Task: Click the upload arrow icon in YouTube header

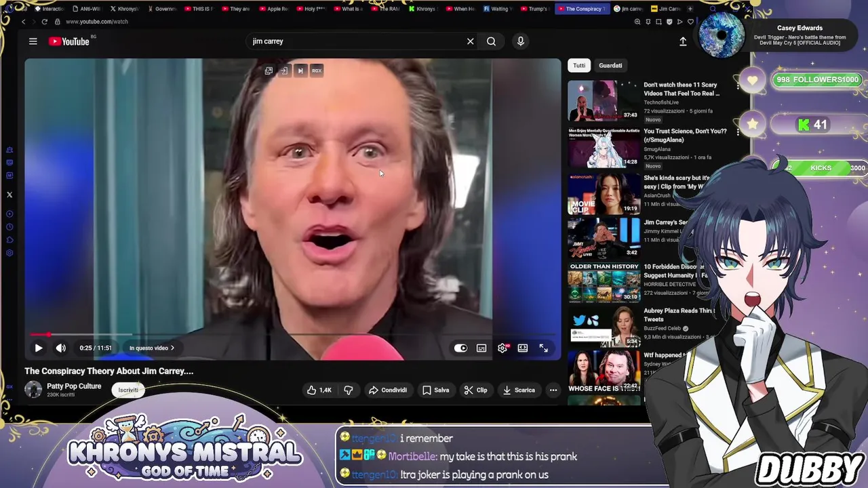Action: click(x=683, y=41)
